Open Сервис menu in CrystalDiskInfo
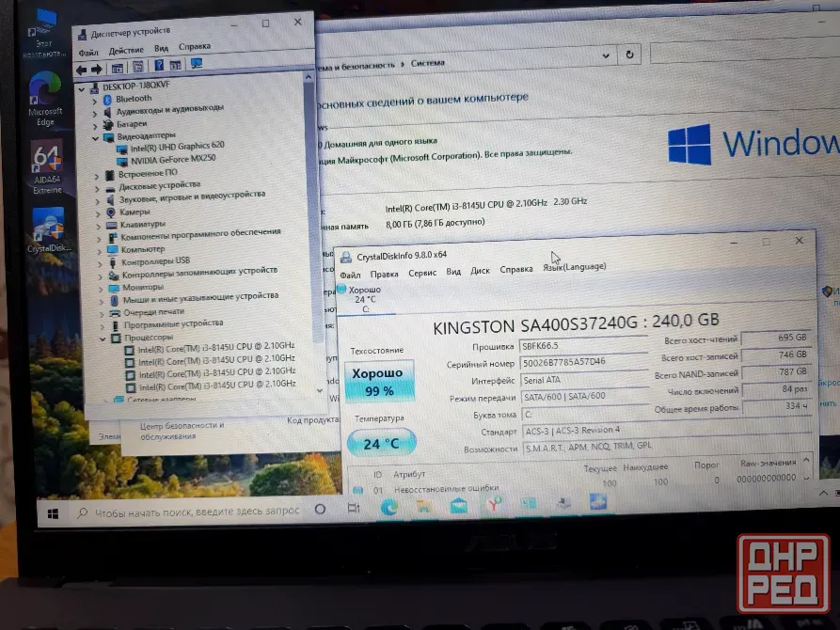The height and width of the screenshot is (630, 840). [x=422, y=273]
